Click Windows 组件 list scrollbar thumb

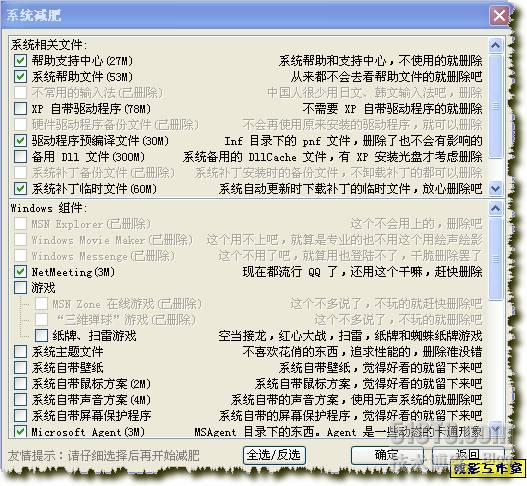[x=496, y=259]
